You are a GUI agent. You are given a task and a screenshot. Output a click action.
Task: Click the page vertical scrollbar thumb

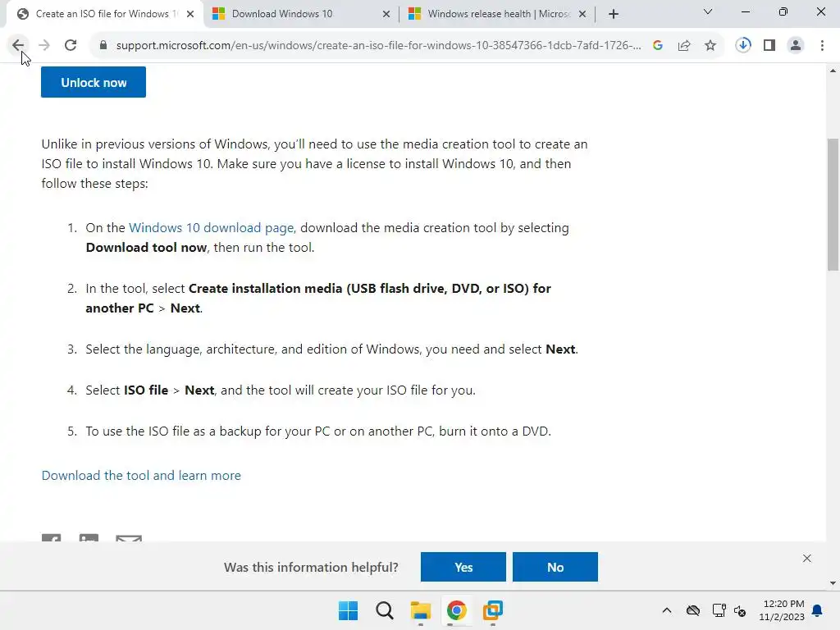tap(833, 204)
